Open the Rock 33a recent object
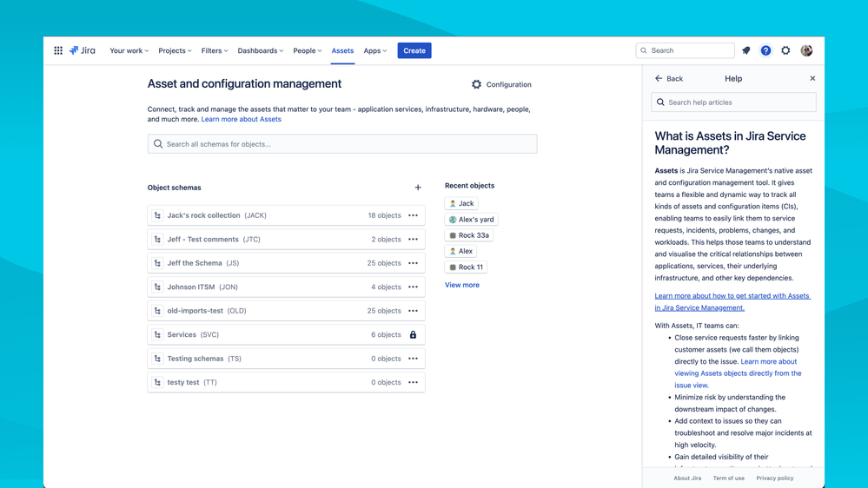The height and width of the screenshot is (488, 868). (x=469, y=235)
